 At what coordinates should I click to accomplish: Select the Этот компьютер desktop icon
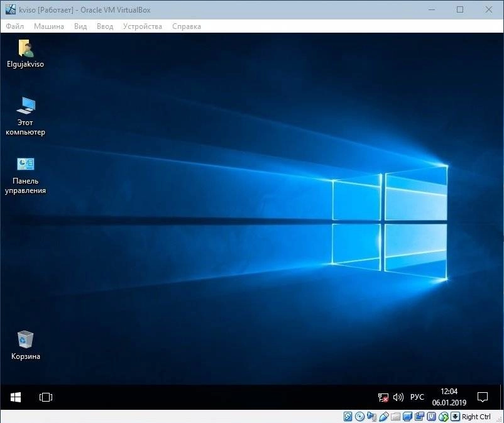[25, 116]
